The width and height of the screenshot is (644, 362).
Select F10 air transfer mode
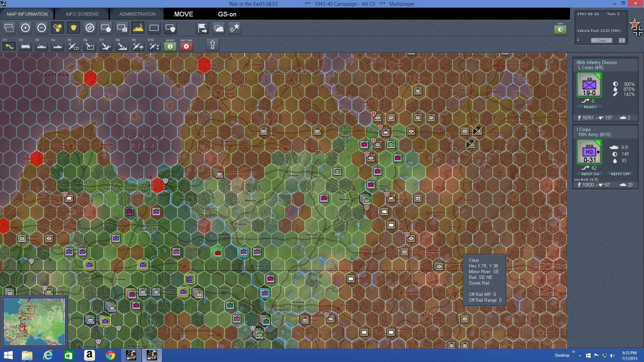154,46
